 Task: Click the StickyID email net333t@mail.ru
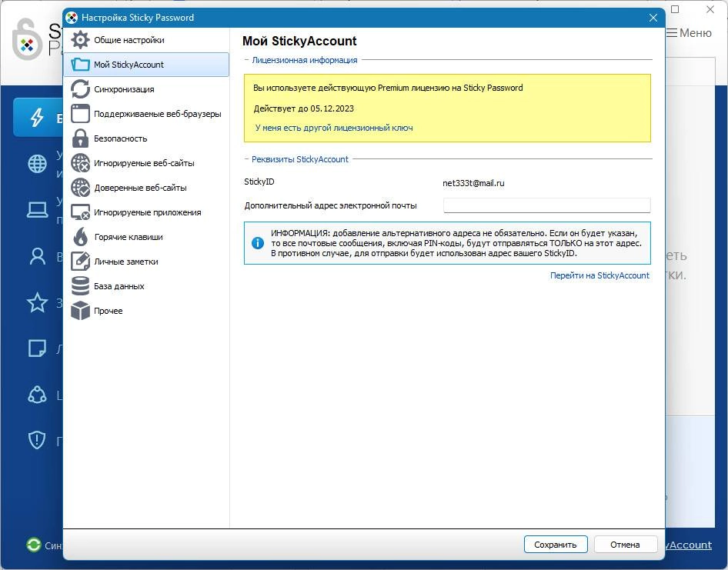[473, 183]
